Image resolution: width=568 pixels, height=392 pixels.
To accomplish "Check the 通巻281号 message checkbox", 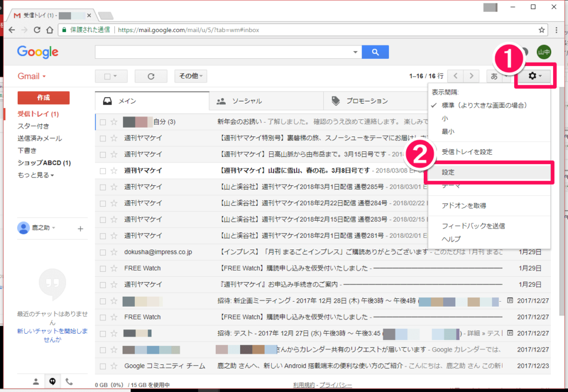I will point(103,236).
